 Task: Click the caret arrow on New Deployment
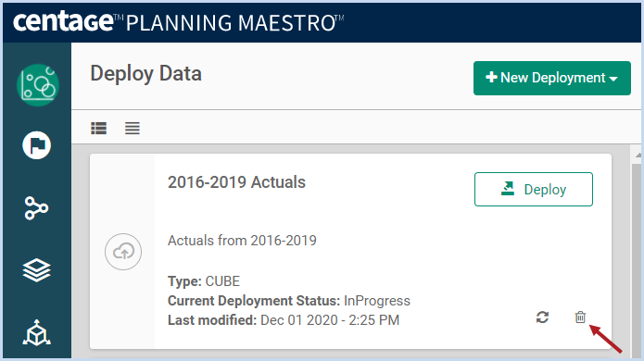(613, 79)
